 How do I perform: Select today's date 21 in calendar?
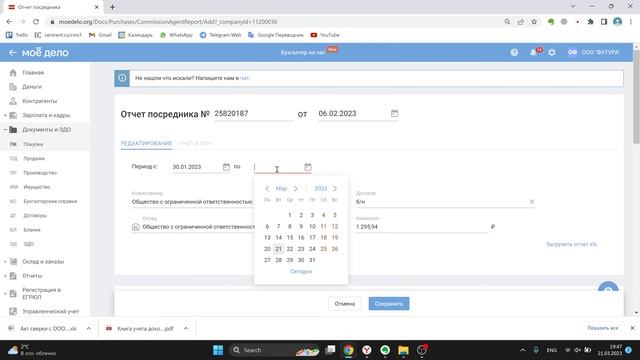tap(278, 249)
